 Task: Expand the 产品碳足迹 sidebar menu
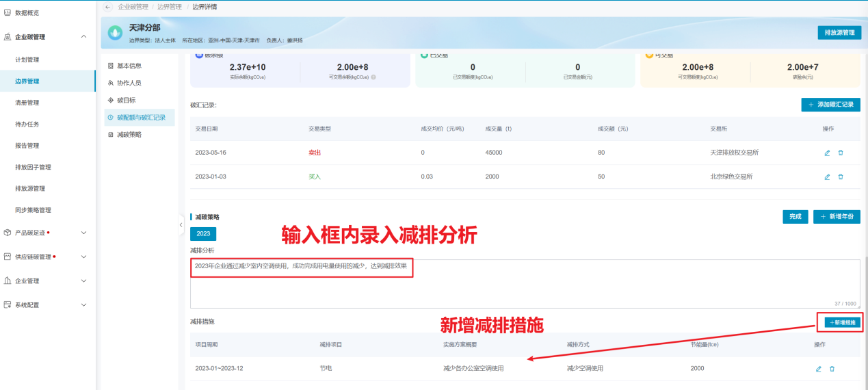[x=83, y=233]
